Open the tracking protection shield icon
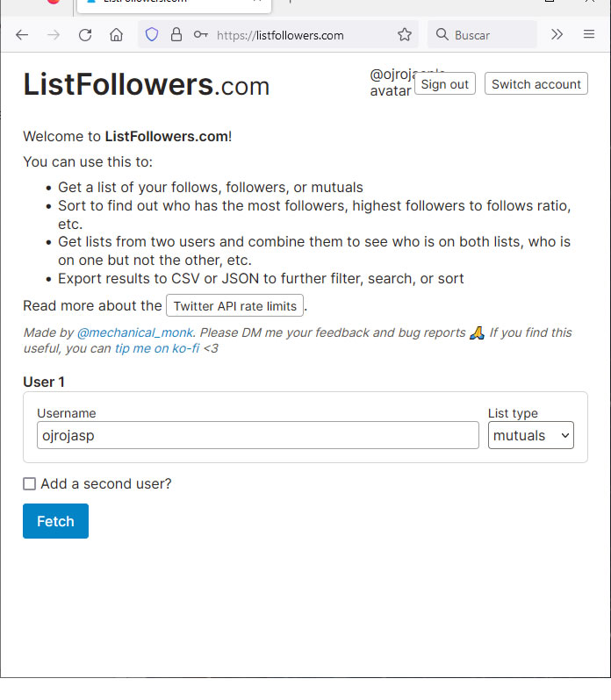This screenshot has height=700, width=611. tap(152, 34)
